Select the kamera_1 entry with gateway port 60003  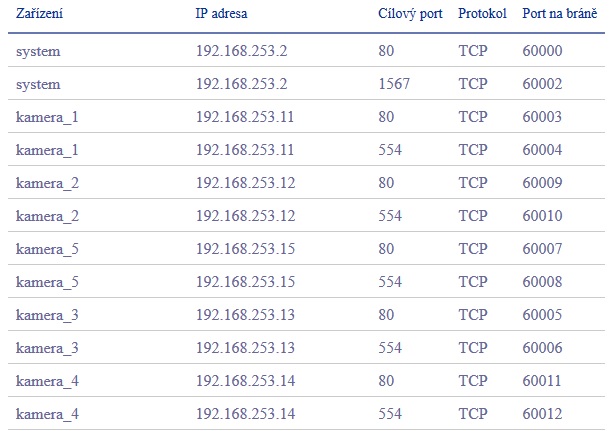coord(306,116)
